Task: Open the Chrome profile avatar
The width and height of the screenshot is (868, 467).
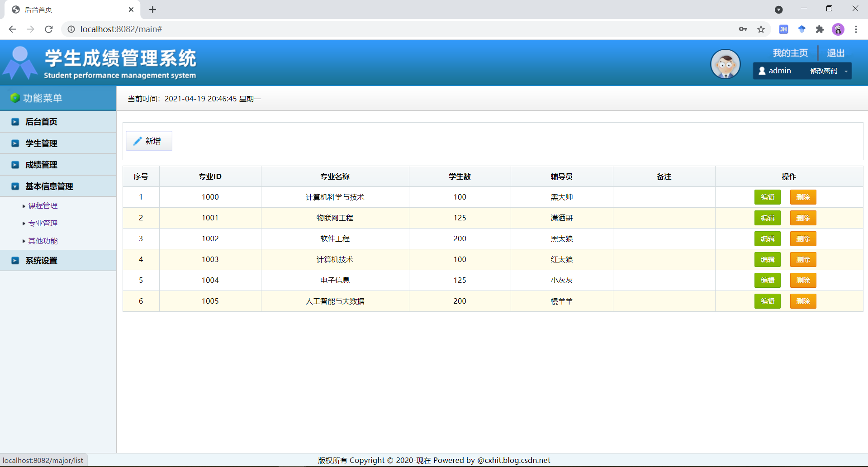Action: coord(838,29)
